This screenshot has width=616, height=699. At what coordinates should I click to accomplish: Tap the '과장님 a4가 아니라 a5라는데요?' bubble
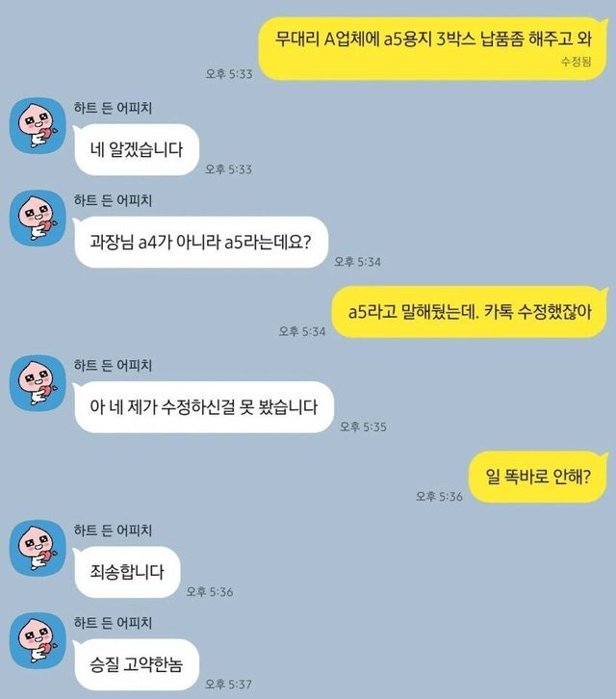pos(200,243)
